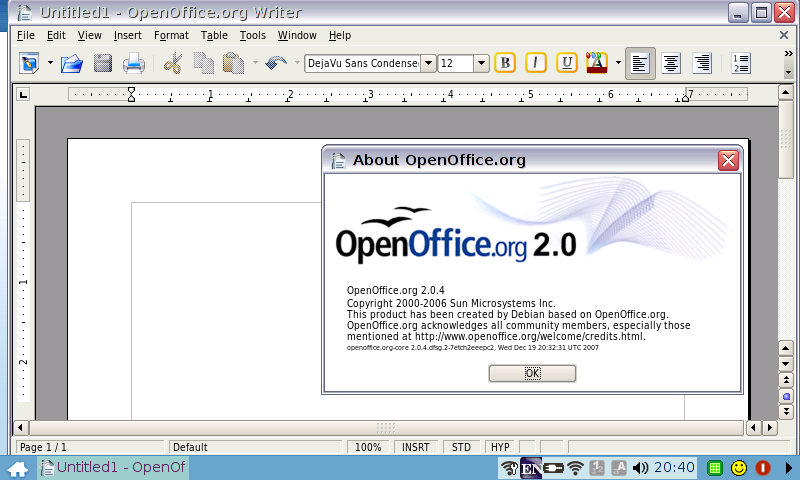Click the Default page style status field
800x480 pixels.
256,447
